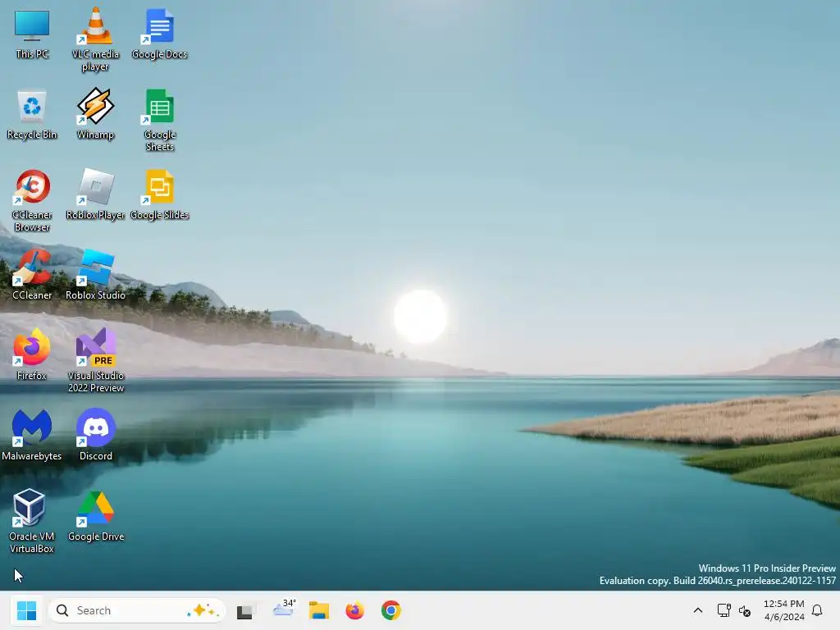Select the Google Slides shortcut

click(x=159, y=194)
